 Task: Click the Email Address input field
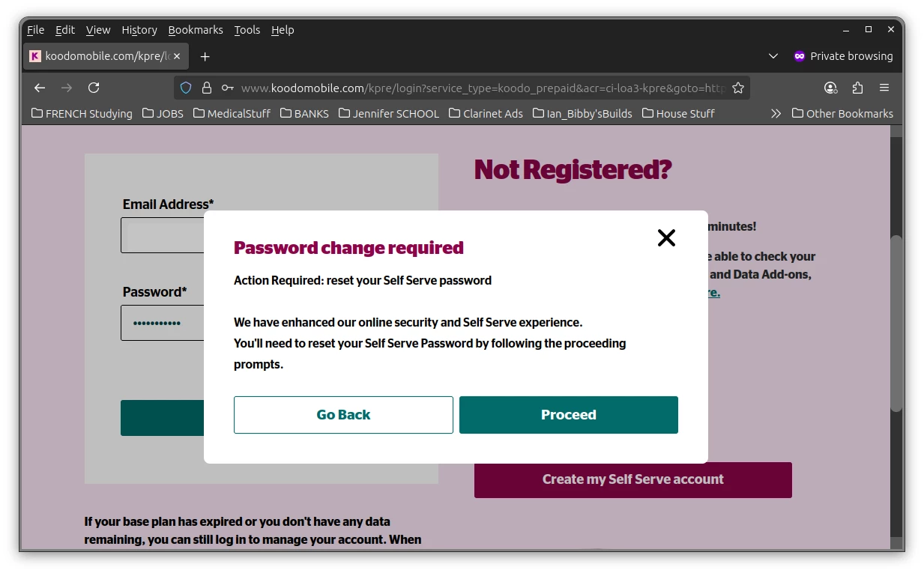[163, 235]
